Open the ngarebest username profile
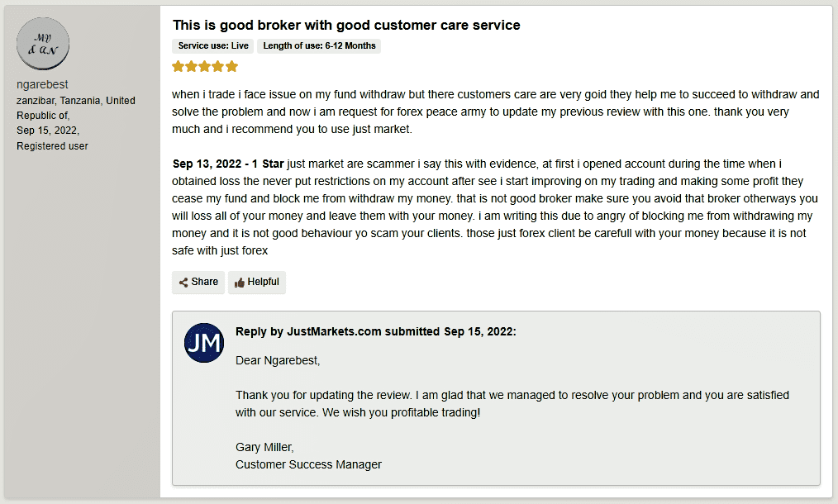Image resolution: width=838 pixels, height=504 pixels. pos(42,84)
